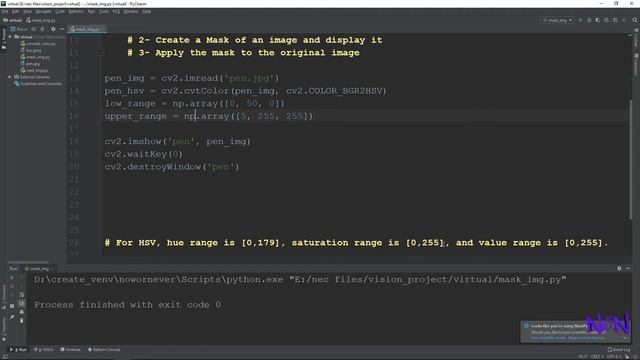Image resolution: width=640 pixels, height=360 pixels.
Task: Open the Project view selector dropdown
Action: [x=19, y=29]
